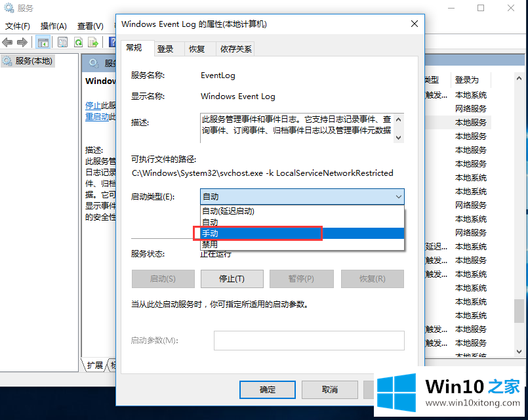Click the help question mark toolbar icon

click(x=112, y=43)
